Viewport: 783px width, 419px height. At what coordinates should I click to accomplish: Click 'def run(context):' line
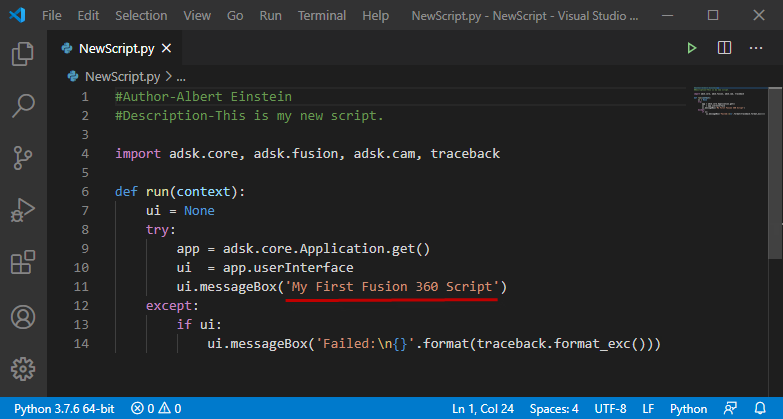tap(180, 192)
